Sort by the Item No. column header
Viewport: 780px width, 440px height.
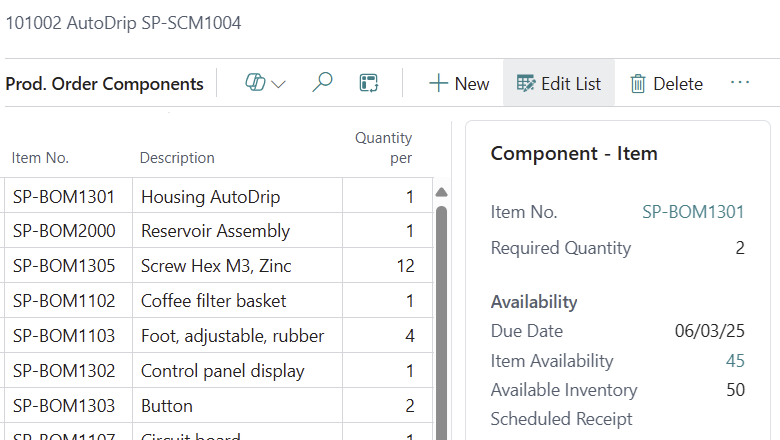[x=40, y=158]
